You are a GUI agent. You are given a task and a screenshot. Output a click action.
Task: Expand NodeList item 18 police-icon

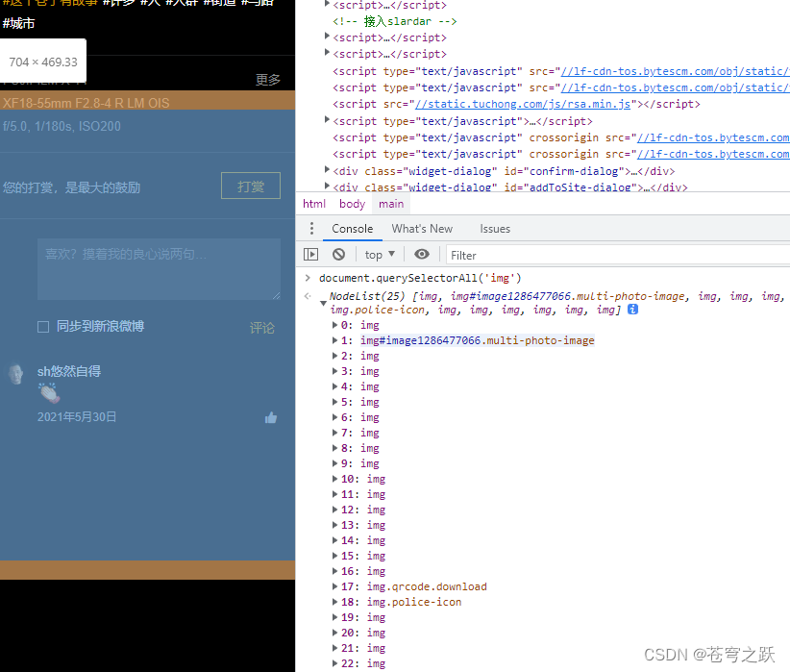tap(334, 602)
